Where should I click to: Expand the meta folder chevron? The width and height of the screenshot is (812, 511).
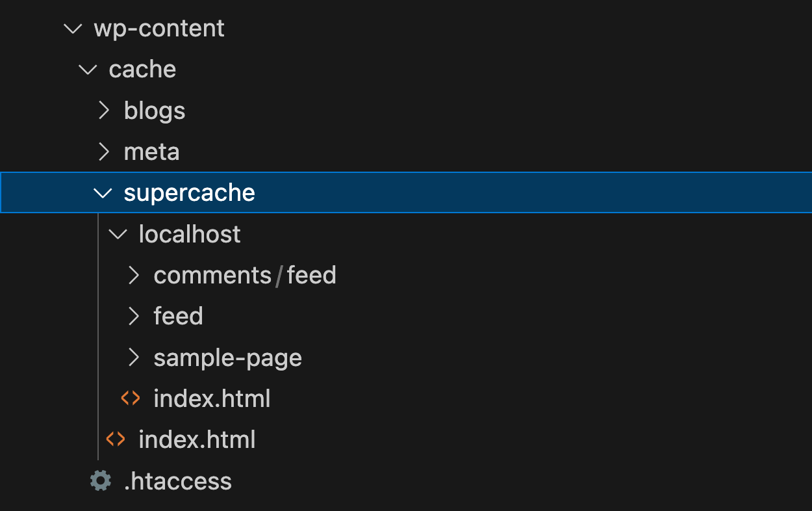point(103,151)
